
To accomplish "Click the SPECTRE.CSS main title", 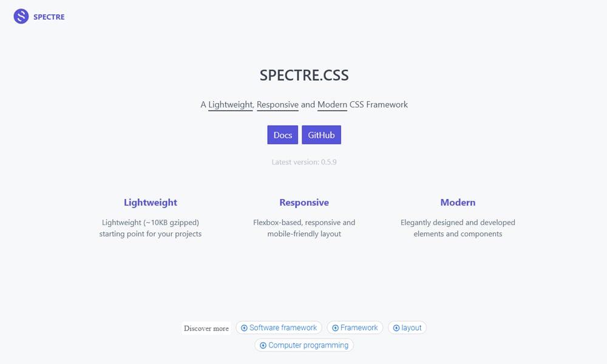I will tap(303, 75).
